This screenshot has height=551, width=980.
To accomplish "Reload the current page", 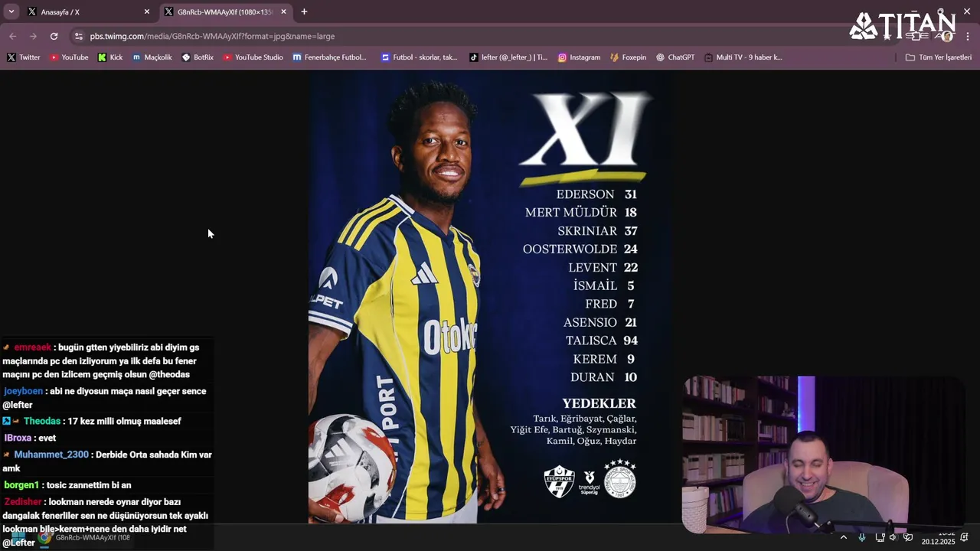I will (54, 36).
